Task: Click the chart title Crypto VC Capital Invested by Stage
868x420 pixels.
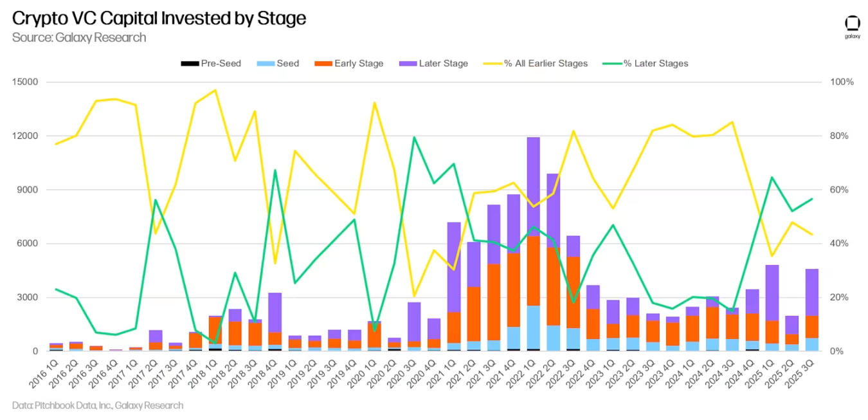Action: (x=159, y=19)
